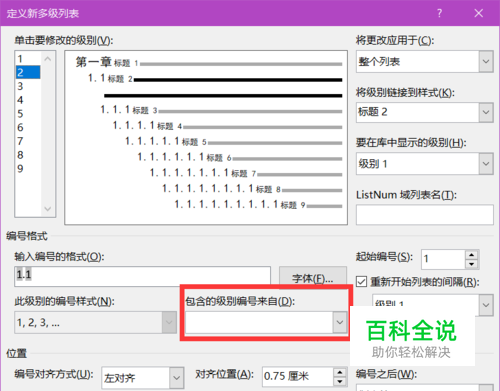Viewport: 500px width, 391px height.
Task: Click the 标题 9 preview line
Action: pyautogui.click(x=258, y=204)
